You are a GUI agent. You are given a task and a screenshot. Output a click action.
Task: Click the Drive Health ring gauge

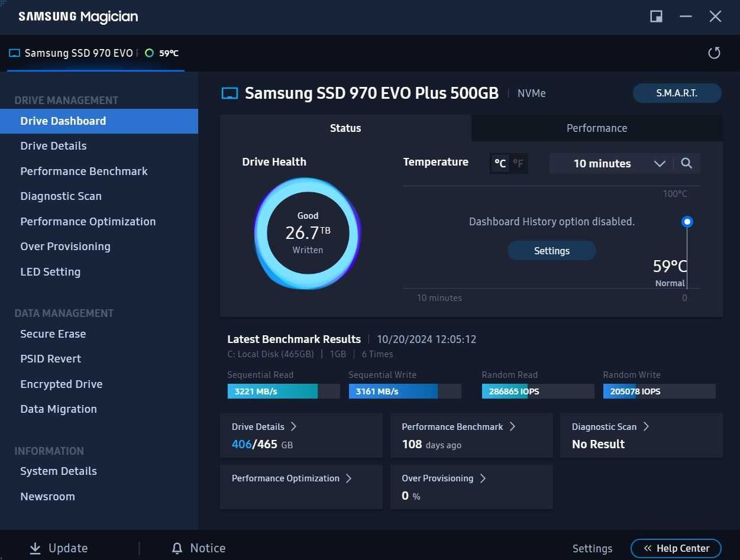coord(308,234)
